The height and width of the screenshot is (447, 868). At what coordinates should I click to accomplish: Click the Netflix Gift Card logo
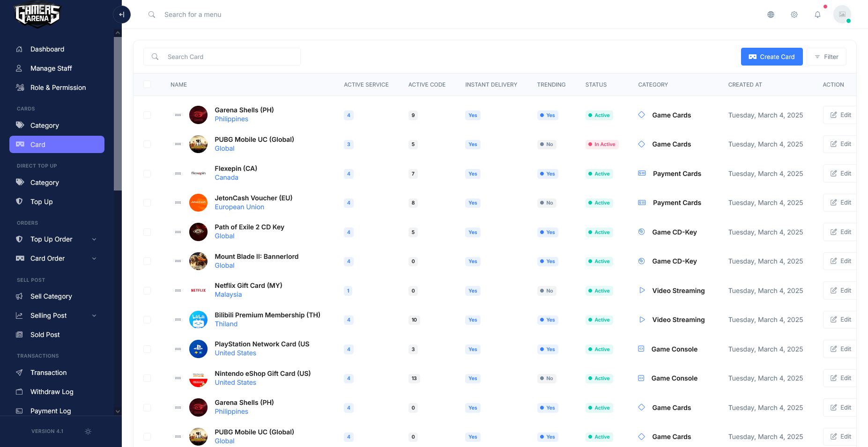pos(198,290)
